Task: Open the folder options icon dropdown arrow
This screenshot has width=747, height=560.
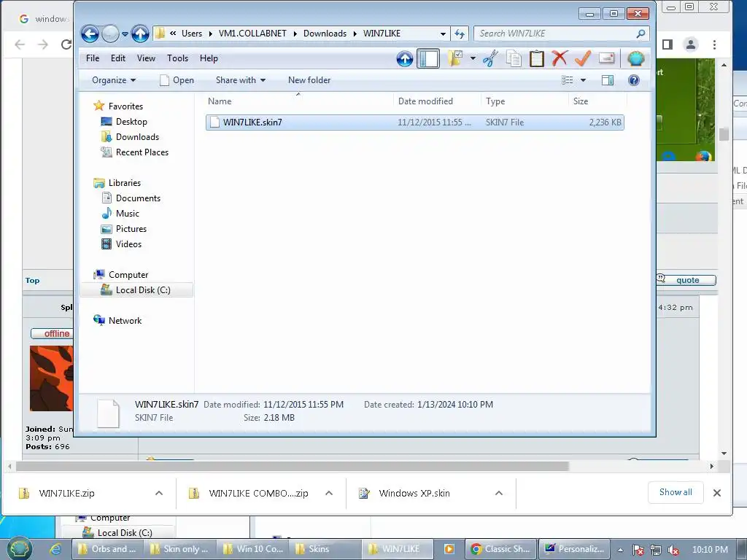Action: click(x=473, y=58)
